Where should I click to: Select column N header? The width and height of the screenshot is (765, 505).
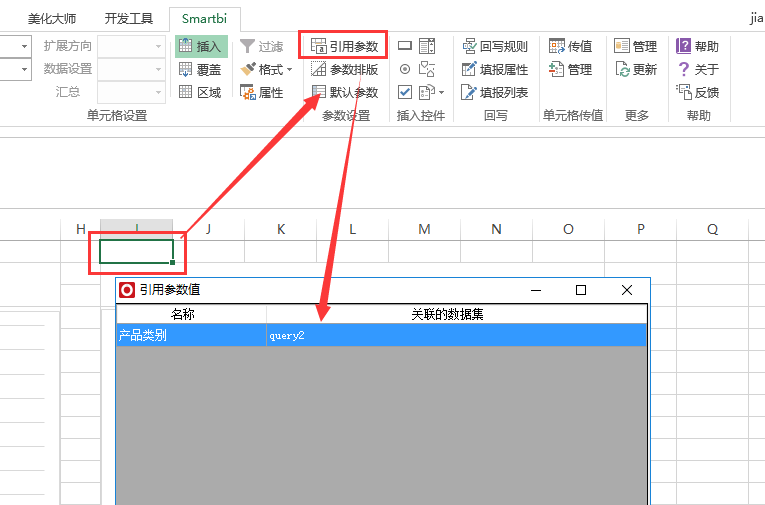click(x=496, y=229)
